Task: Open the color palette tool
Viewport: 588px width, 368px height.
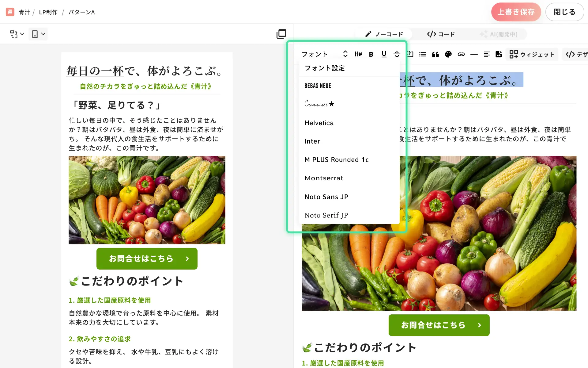Action: pyautogui.click(x=448, y=54)
